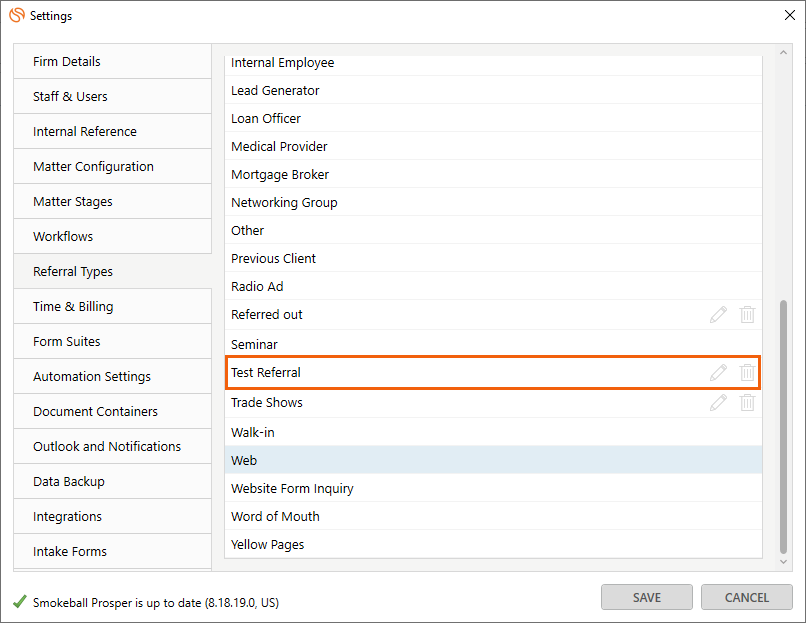The width and height of the screenshot is (806, 623).
Task: Click the green up-to-date checkmark icon
Action: click(20, 601)
